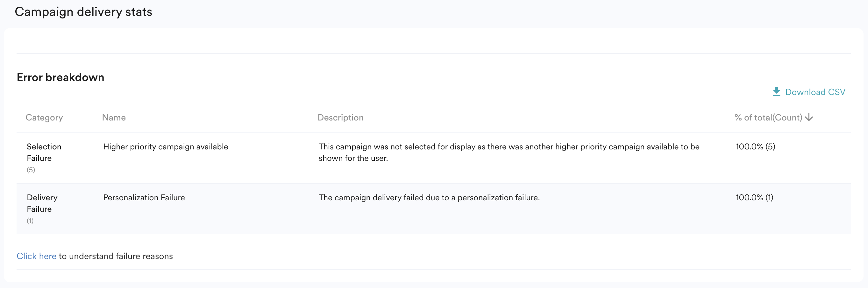Image resolution: width=868 pixels, height=288 pixels.
Task: Click the Download CSV arrow icon
Action: tap(776, 92)
